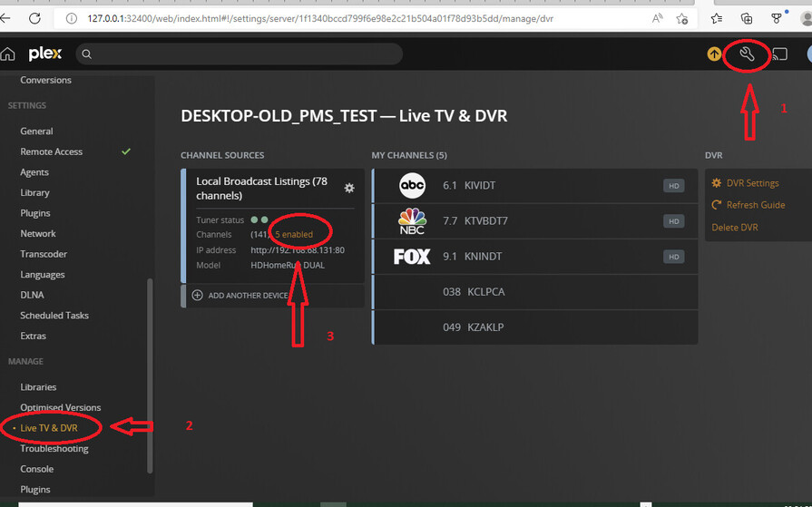Select the 7.7 KTVBDT7 channel row
Viewport: 812px width, 507px height.
coord(535,221)
